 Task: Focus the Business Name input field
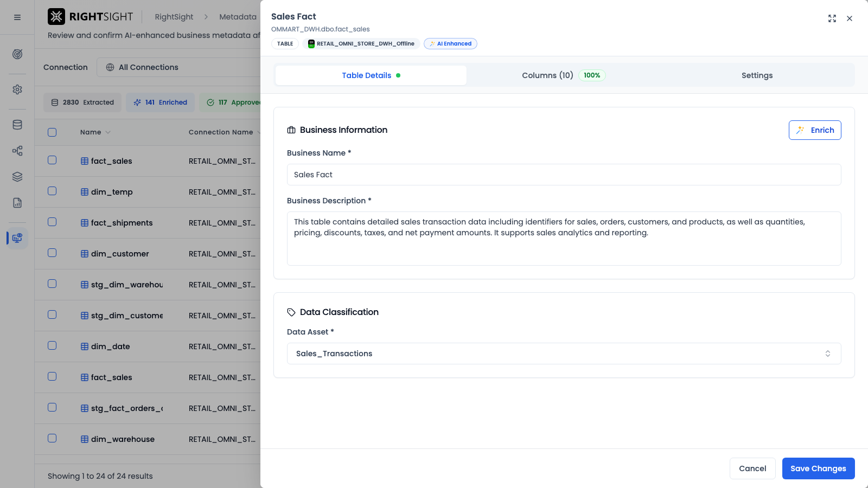click(564, 175)
